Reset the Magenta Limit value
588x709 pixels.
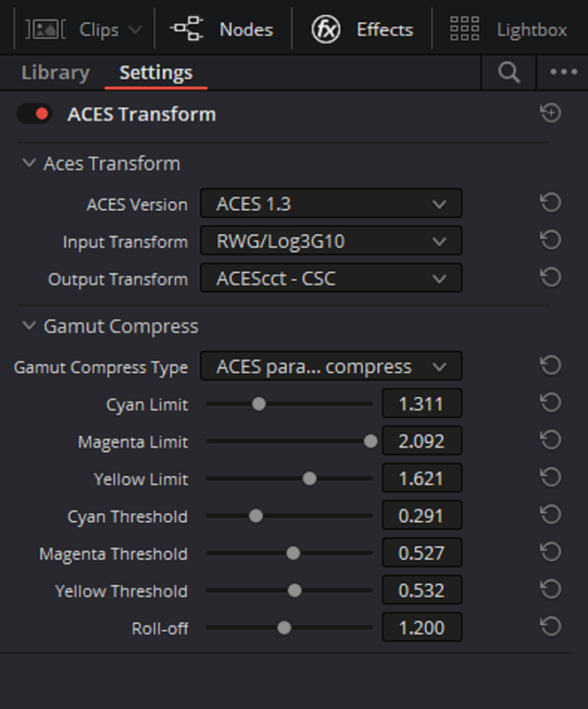pyautogui.click(x=551, y=440)
